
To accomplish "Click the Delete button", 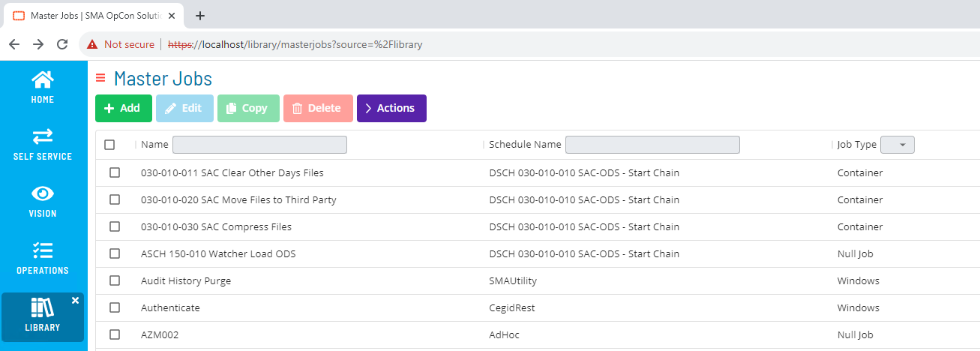I will point(318,108).
